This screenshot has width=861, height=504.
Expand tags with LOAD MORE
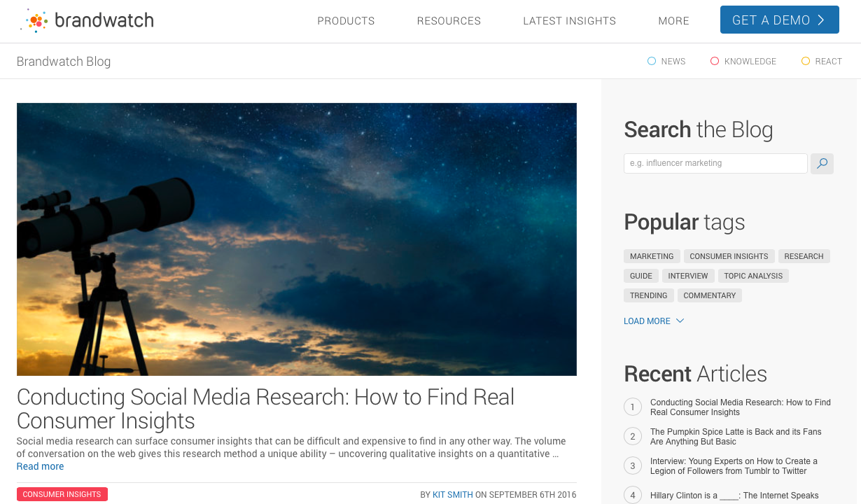(x=654, y=321)
